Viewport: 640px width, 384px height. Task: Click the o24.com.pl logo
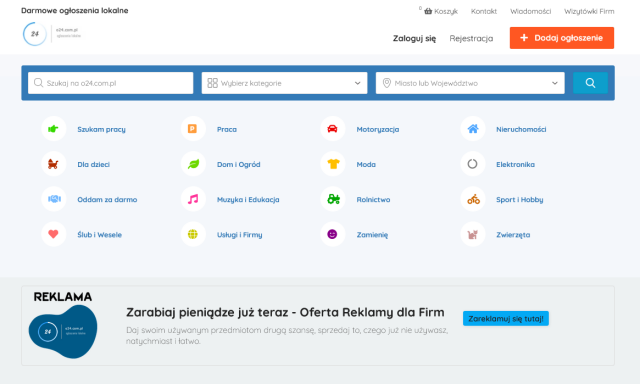(52, 34)
